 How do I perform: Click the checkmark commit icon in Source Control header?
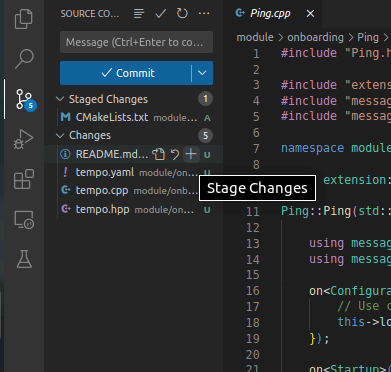point(161,14)
